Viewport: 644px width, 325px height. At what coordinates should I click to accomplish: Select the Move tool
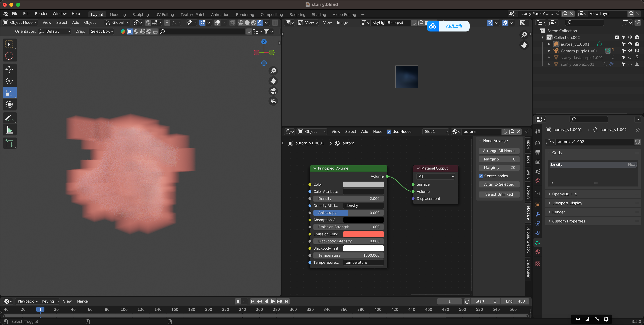[x=9, y=69]
